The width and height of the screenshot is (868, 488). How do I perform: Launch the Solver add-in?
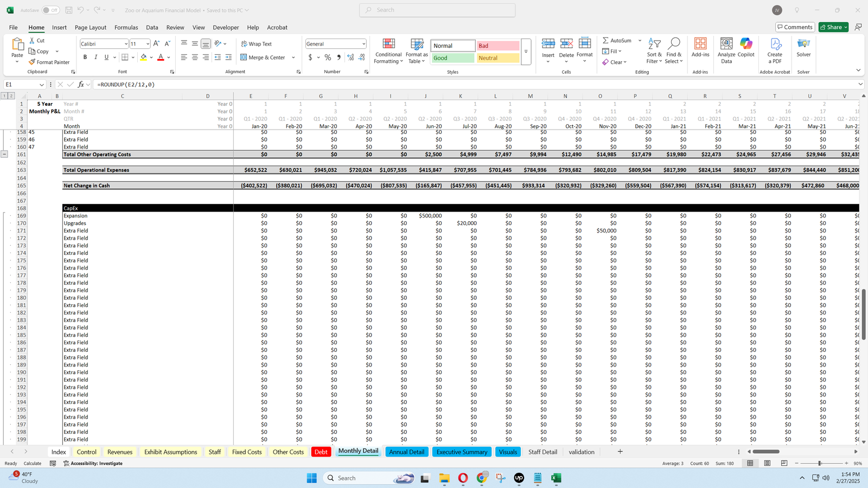click(803, 45)
